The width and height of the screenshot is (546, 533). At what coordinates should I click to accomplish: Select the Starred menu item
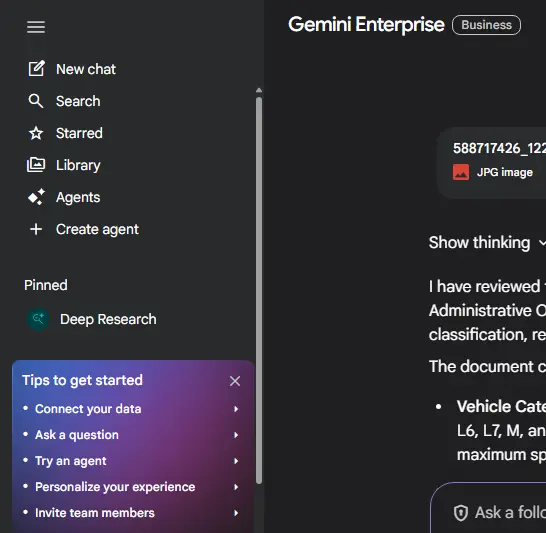[x=65, y=133]
